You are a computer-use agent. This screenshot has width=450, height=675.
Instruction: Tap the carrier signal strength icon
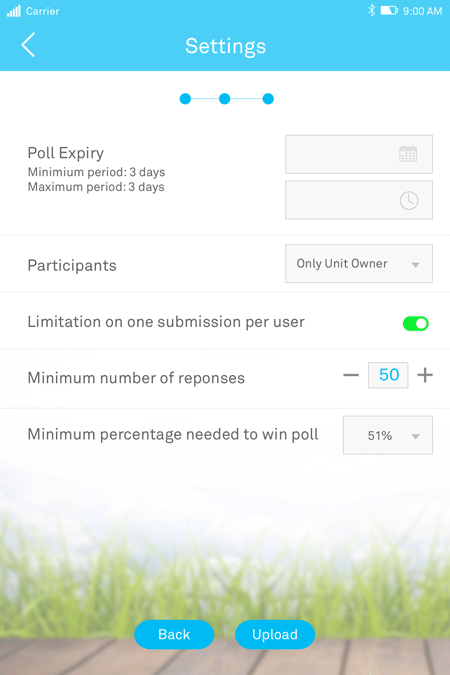(14, 11)
